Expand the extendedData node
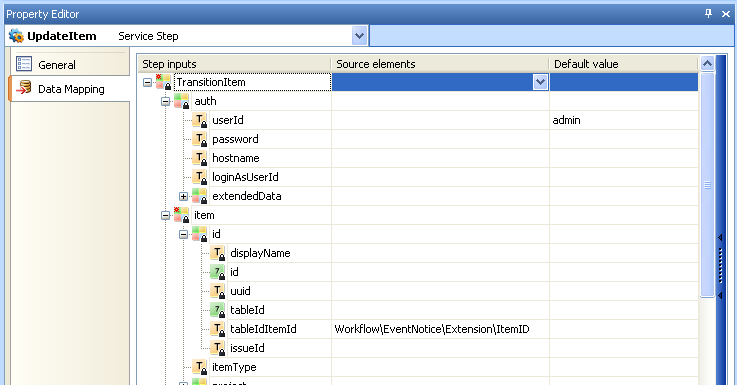Image resolution: width=737 pixels, height=385 pixels. click(183, 196)
